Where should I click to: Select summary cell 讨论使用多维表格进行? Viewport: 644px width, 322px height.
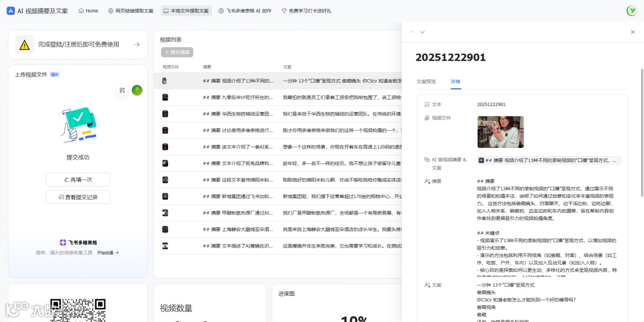pos(239,130)
